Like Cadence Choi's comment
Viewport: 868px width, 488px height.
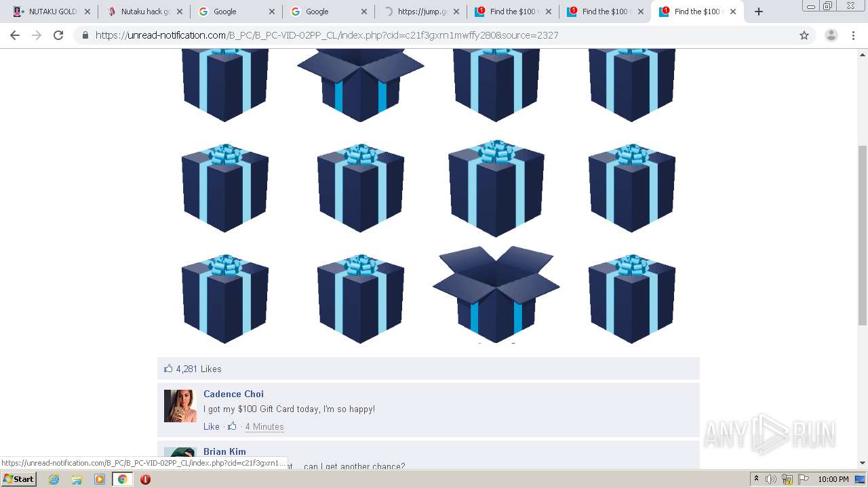212,426
